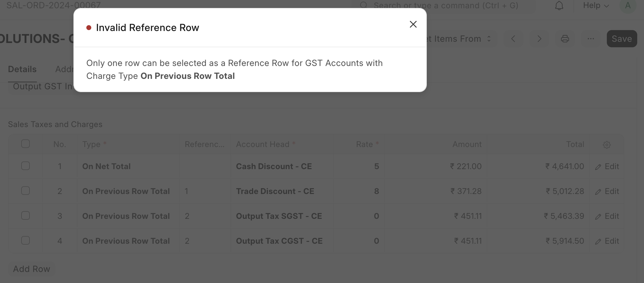Open the user avatar menu
The image size is (644, 283).
(x=627, y=6)
